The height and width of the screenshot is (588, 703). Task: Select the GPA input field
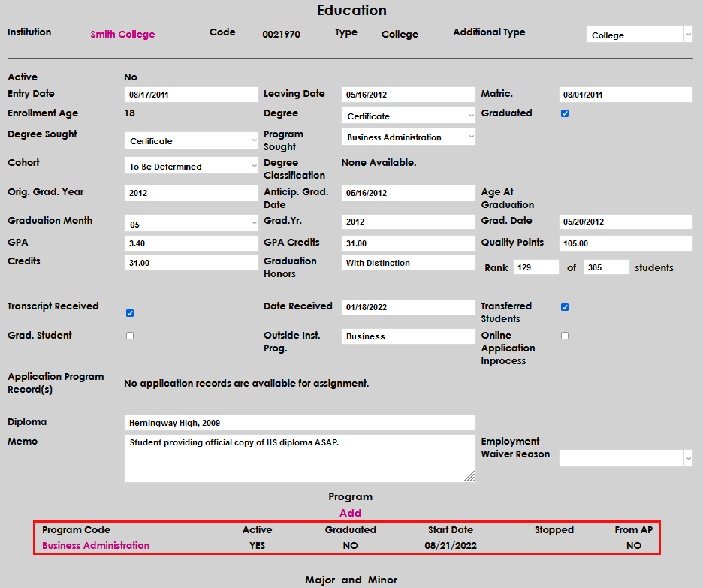point(191,243)
